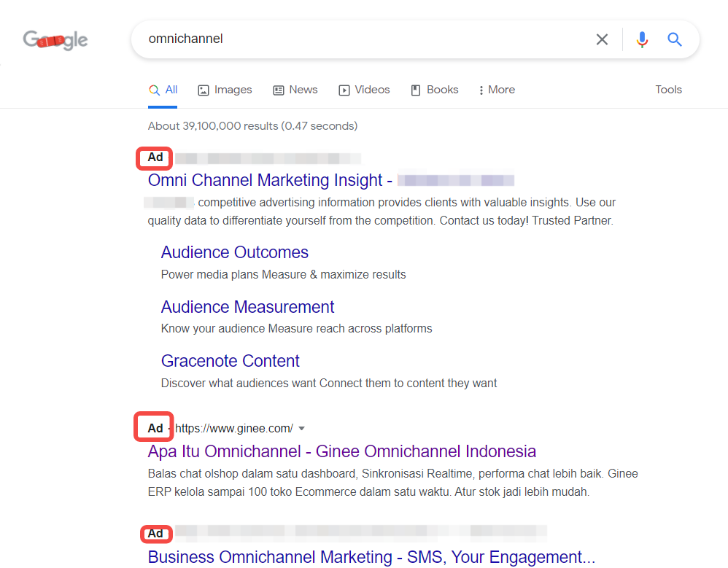The width and height of the screenshot is (728, 568).
Task: Select the All results tab
Action: point(163,90)
